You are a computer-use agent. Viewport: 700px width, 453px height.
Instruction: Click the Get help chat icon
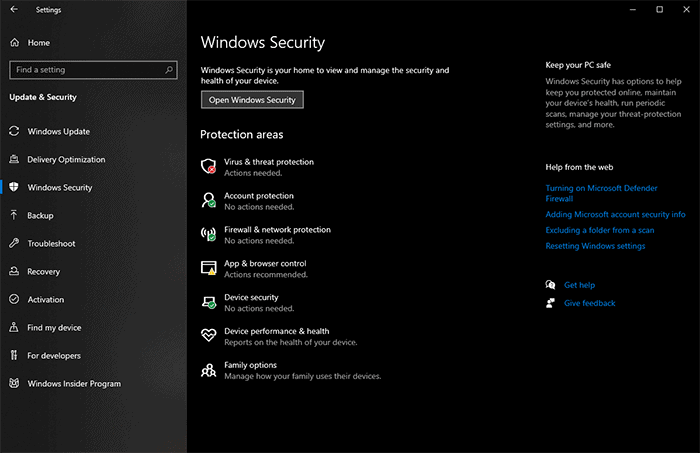550,285
